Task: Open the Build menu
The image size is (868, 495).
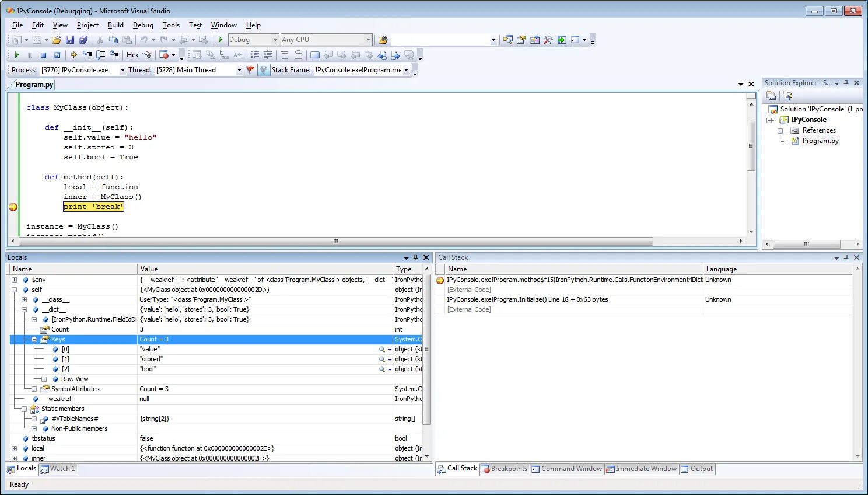Action: pyautogui.click(x=116, y=25)
